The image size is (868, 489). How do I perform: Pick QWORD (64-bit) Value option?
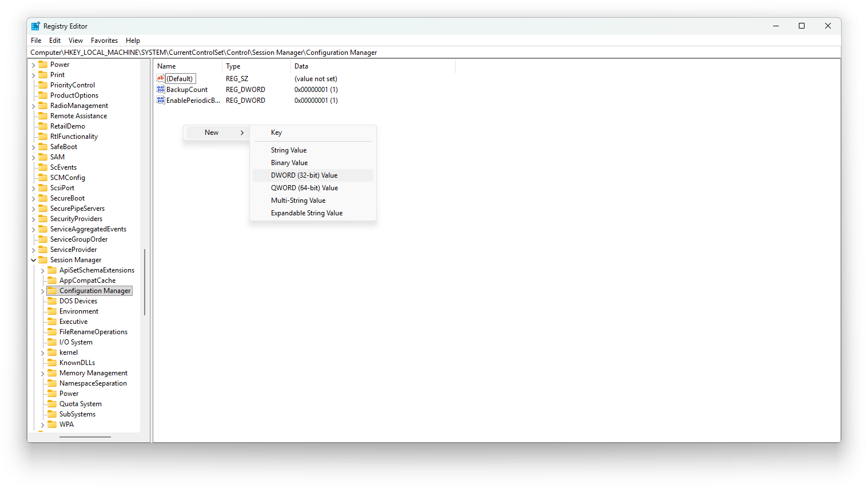pos(313,188)
